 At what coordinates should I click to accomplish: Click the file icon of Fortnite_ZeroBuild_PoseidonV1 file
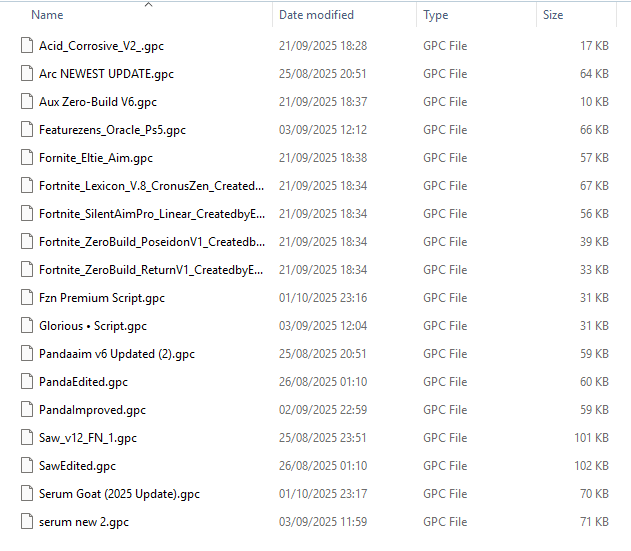point(27,241)
